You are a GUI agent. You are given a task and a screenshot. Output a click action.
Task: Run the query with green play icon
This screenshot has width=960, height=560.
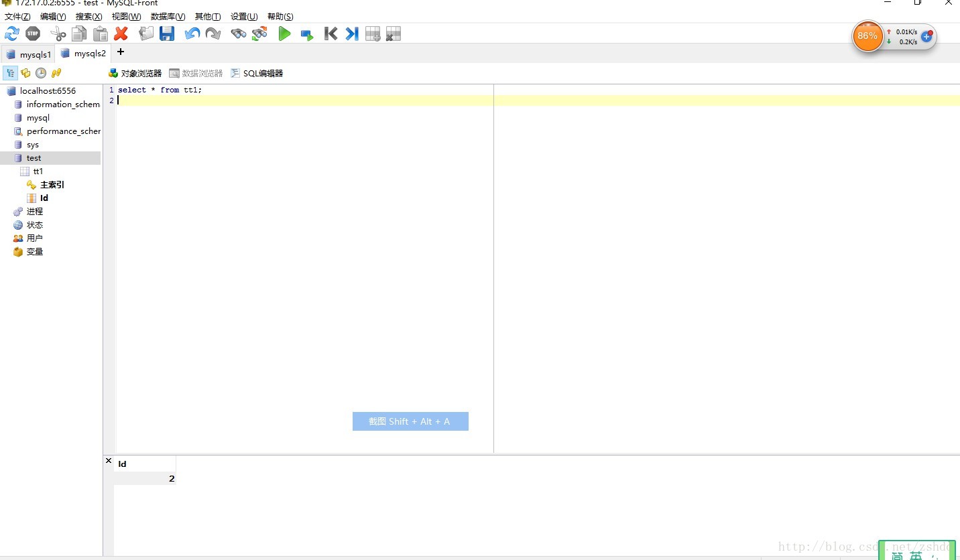285,33
